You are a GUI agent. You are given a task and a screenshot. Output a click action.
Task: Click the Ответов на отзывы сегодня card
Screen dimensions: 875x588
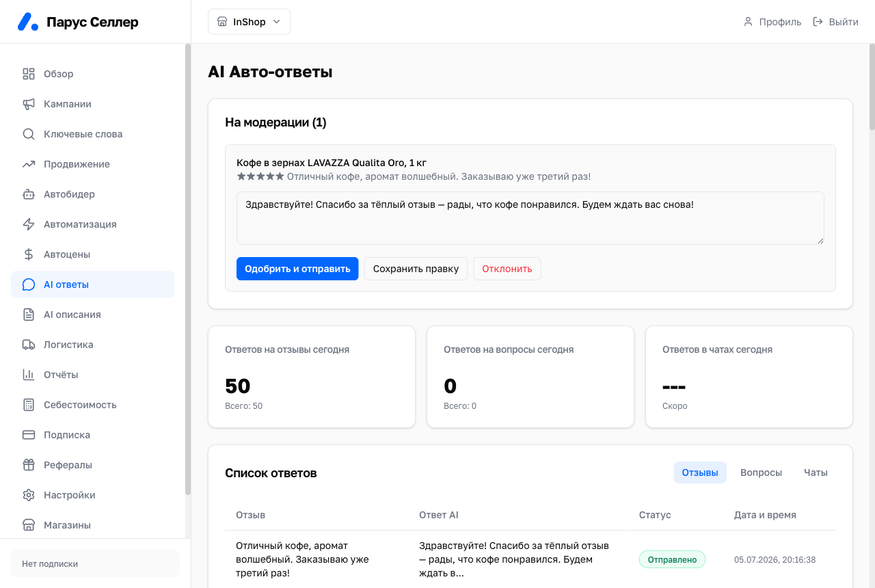pos(312,377)
